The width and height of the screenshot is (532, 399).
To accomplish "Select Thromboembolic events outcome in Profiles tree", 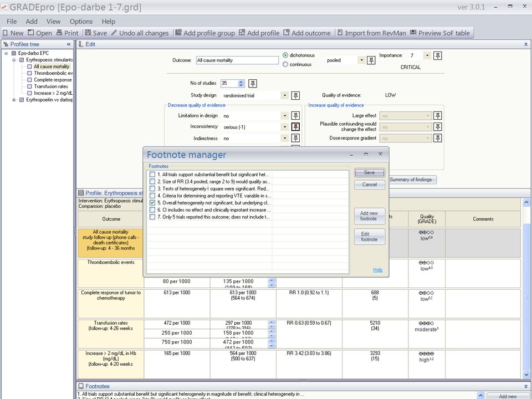I will (x=53, y=73).
